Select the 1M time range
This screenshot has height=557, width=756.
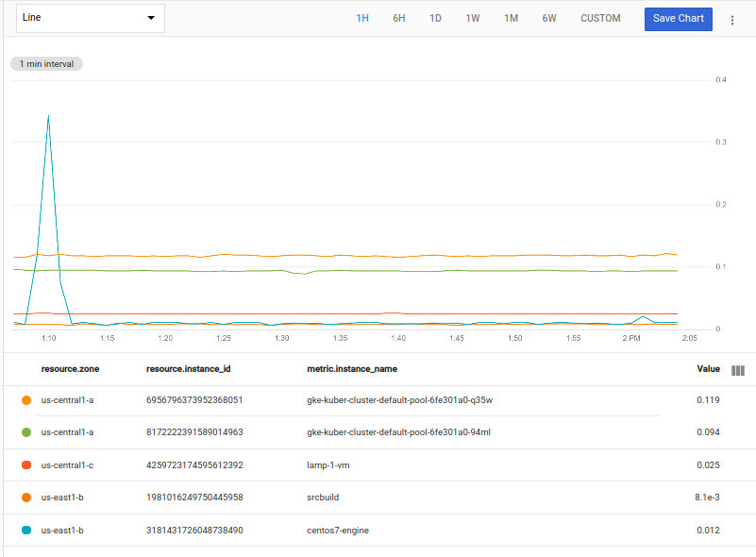[x=511, y=18]
